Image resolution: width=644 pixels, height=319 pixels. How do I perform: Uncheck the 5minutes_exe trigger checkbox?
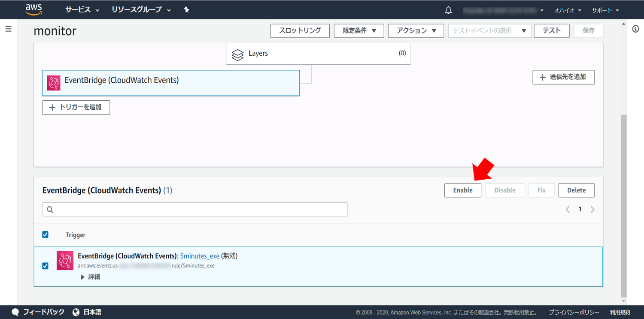(45, 266)
